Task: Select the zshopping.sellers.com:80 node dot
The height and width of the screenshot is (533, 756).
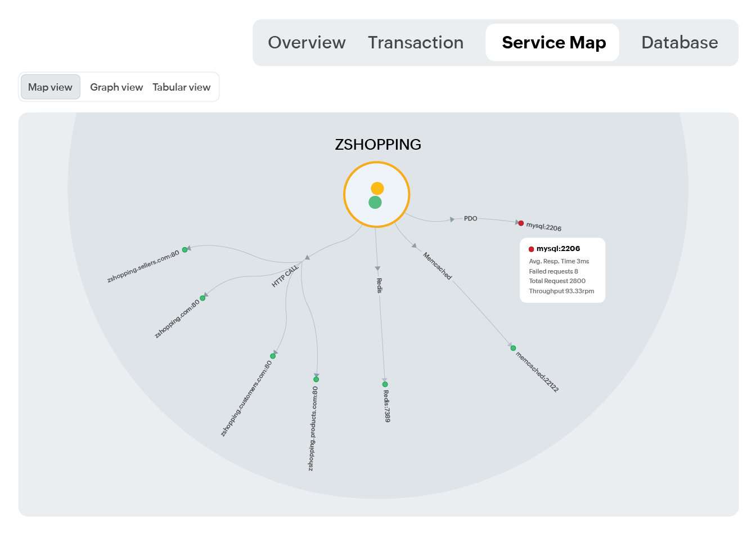Action: coord(184,250)
